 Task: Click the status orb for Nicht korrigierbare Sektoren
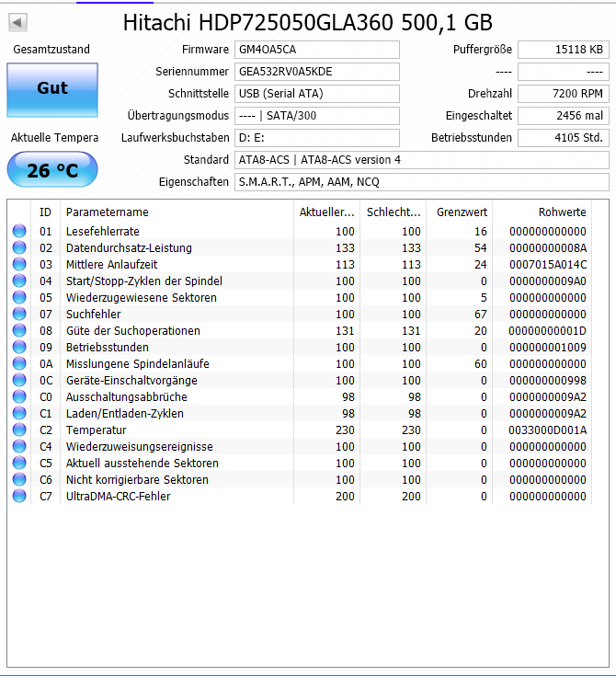(x=19, y=479)
